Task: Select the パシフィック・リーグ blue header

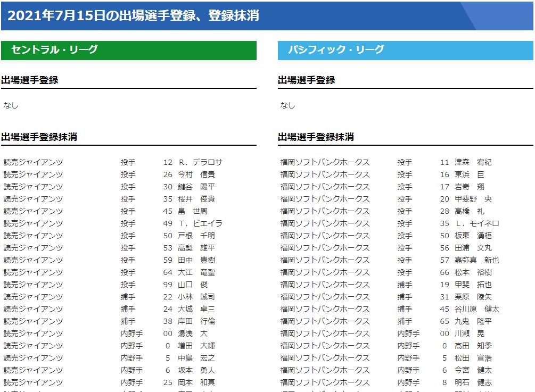Action: [x=405, y=51]
